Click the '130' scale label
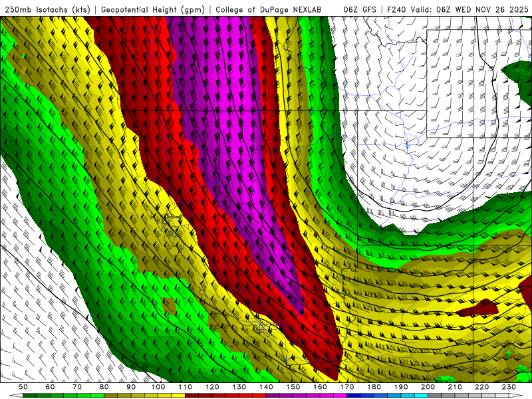 pyautogui.click(x=239, y=387)
